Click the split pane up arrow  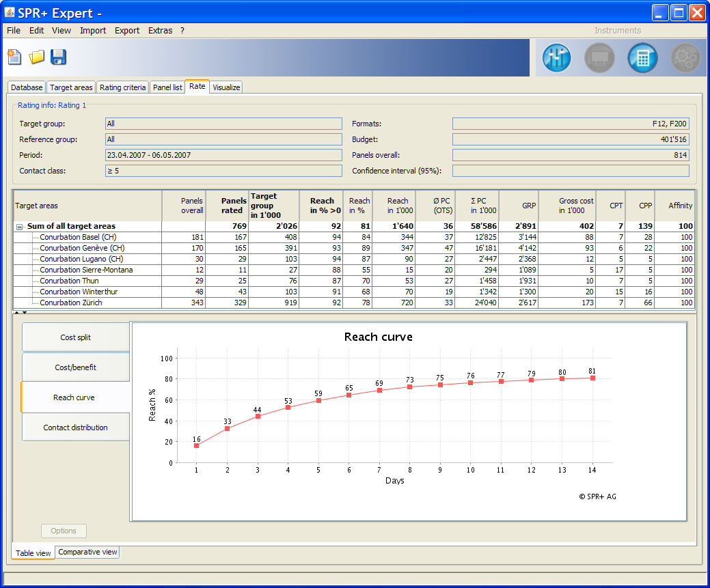click(17, 312)
